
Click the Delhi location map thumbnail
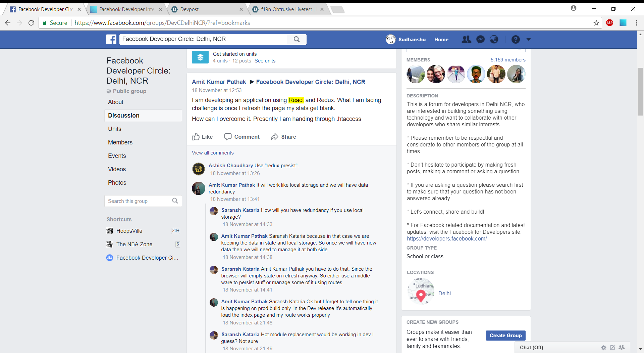point(421,291)
